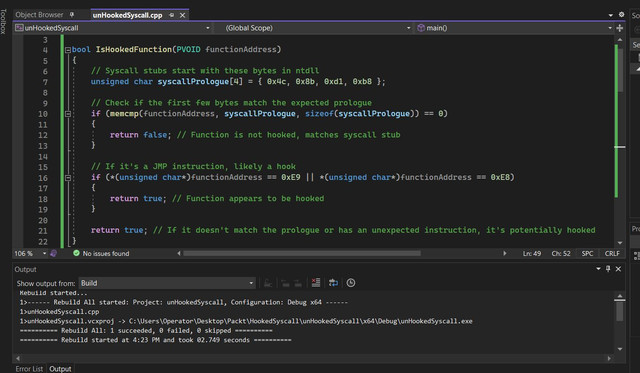
Task: Pin the Object Browser tab
Action: click(x=72, y=15)
